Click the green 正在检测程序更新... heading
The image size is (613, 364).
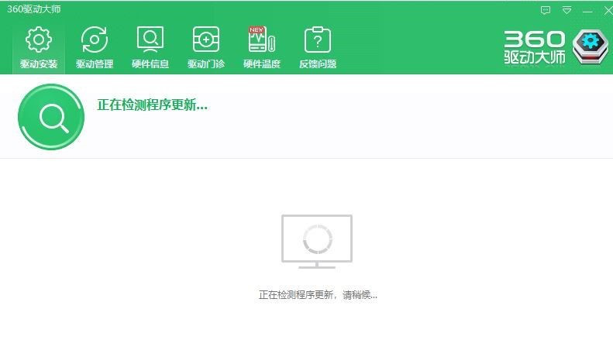152,105
